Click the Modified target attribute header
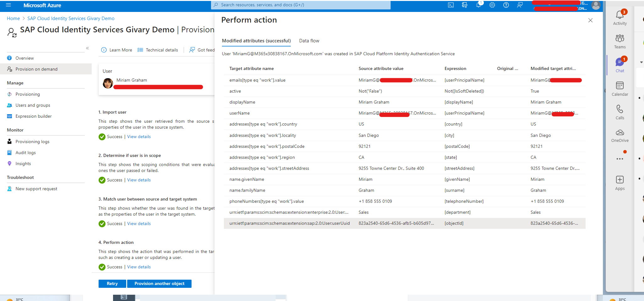The image size is (644, 301). pos(553,68)
